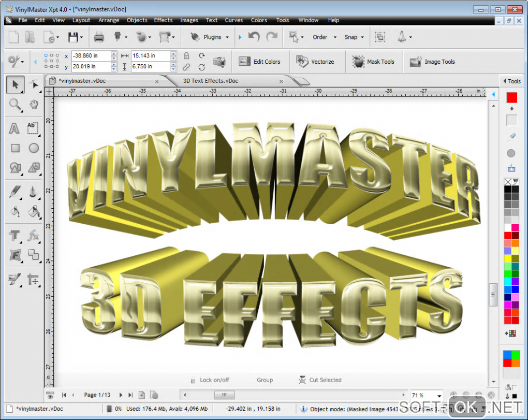Screen dimensions: 528x420
Task: Click the rotate clockwise icon
Action: point(202,55)
